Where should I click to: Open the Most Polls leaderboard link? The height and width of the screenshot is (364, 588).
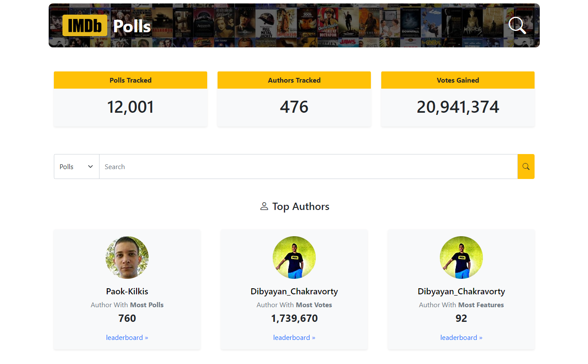[x=127, y=337]
